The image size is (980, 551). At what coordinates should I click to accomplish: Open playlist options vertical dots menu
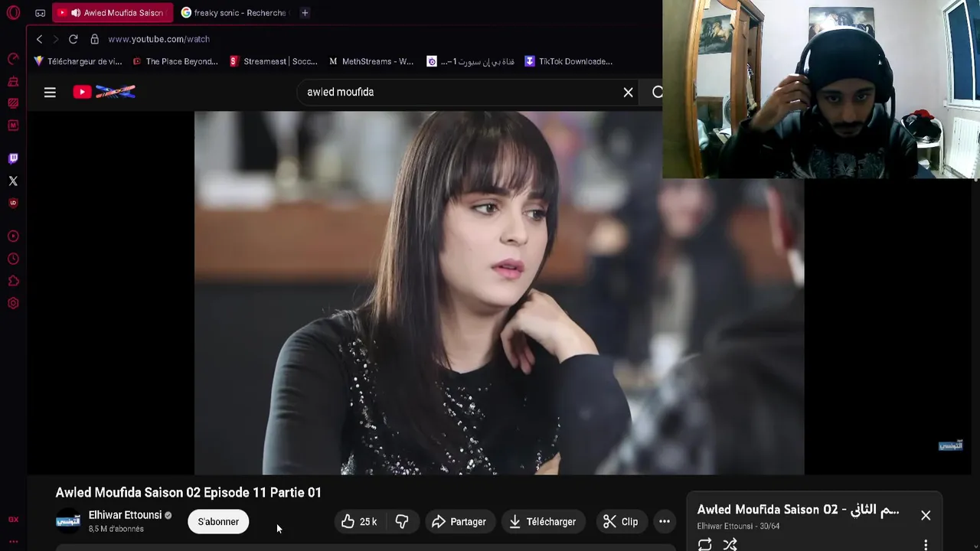coord(926,544)
